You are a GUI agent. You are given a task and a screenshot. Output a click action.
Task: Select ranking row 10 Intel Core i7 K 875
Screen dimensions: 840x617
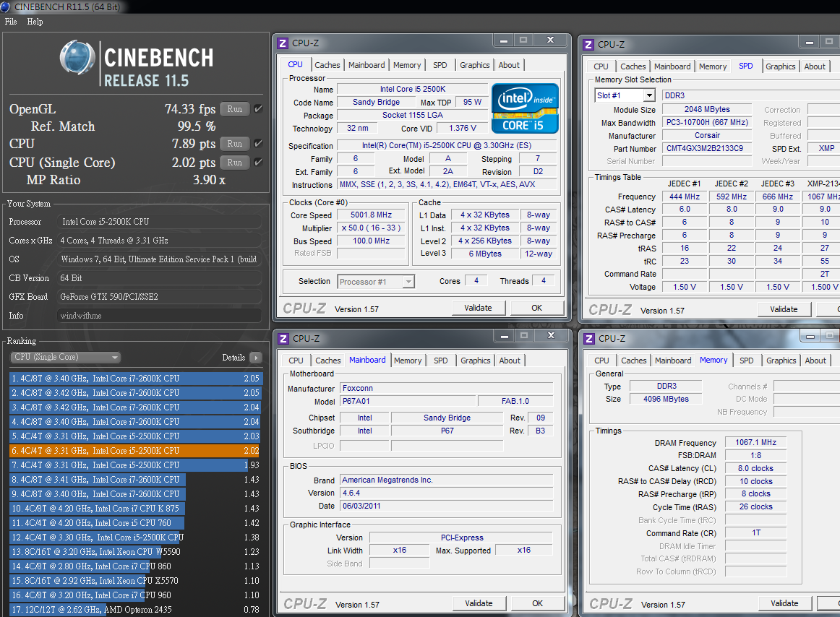[x=136, y=509]
